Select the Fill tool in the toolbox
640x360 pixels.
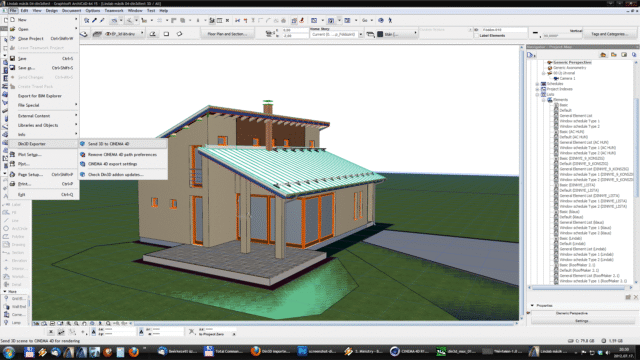[x=14, y=212]
